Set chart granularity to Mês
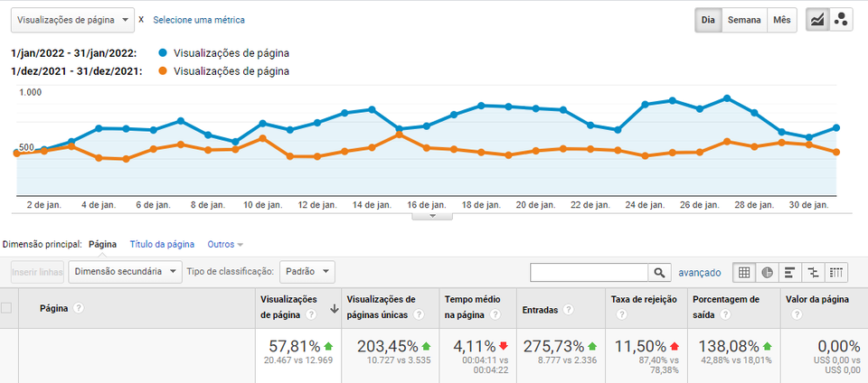 (782, 20)
